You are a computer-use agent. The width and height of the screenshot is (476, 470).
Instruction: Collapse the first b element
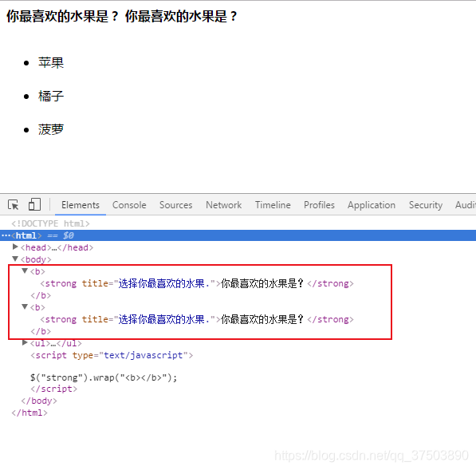click(x=25, y=271)
